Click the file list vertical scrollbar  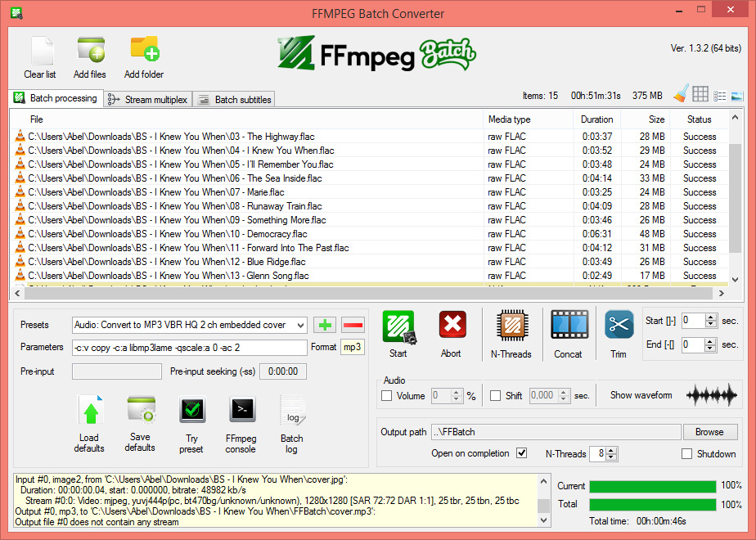[735, 198]
